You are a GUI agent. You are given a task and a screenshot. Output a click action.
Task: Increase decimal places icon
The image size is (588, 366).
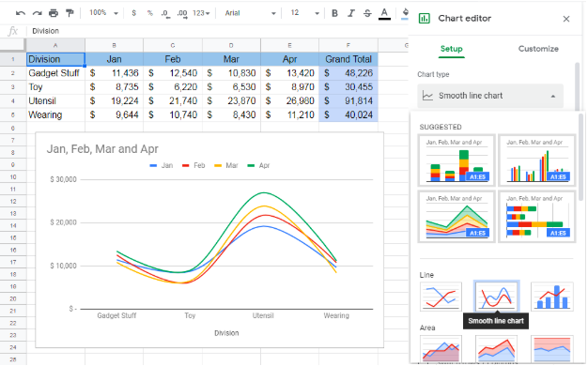point(182,14)
